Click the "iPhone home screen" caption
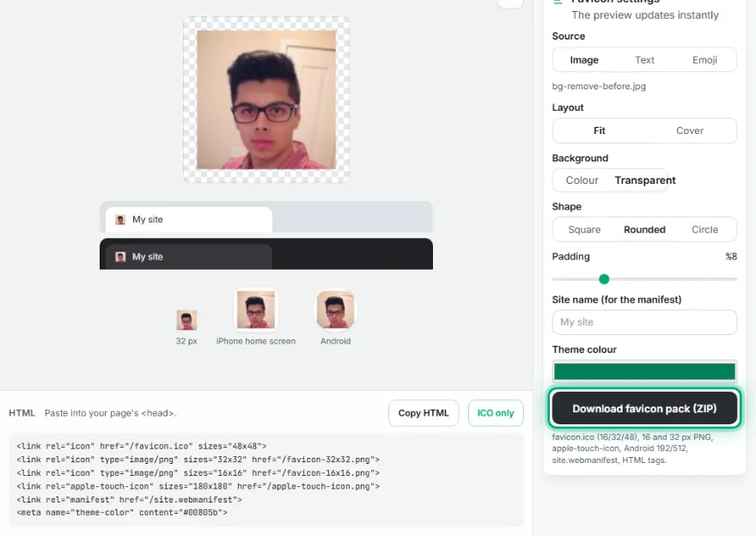This screenshot has height=536, width=756. 255,341
